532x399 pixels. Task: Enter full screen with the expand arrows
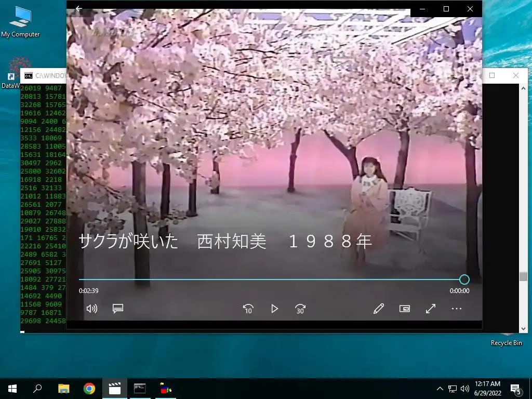pos(431,309)
